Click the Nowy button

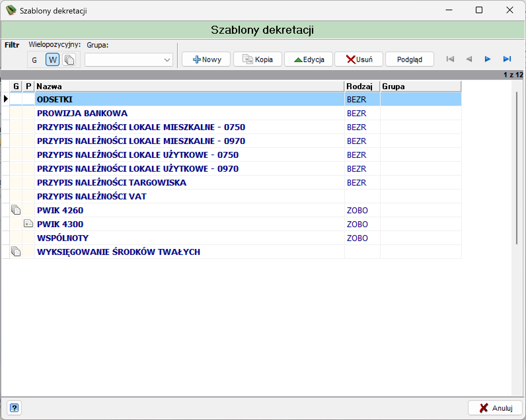[x=206, y=59]
